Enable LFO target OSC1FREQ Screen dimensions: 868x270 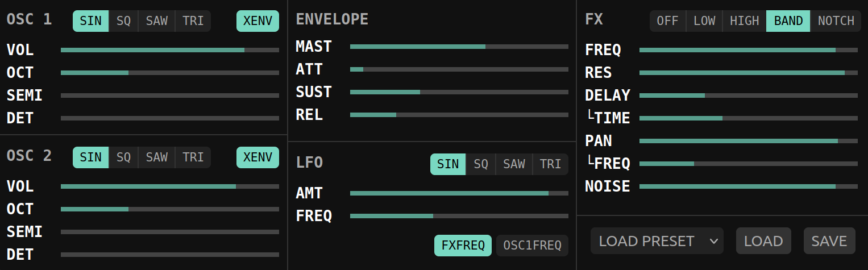coord(532,246)
